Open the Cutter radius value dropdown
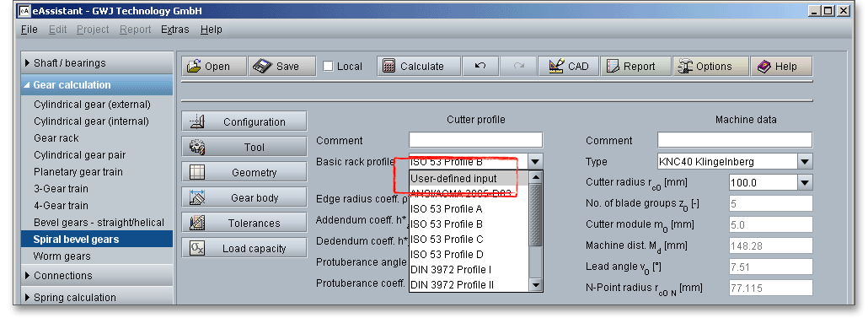Viewport: 868px width, 318px height. (x=805, y=182)
